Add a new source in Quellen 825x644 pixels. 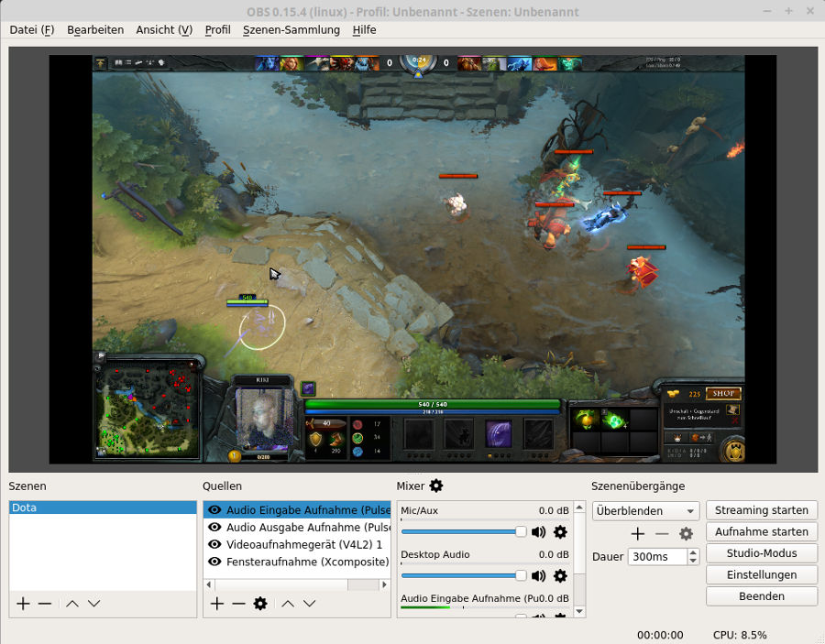[217, 604]
